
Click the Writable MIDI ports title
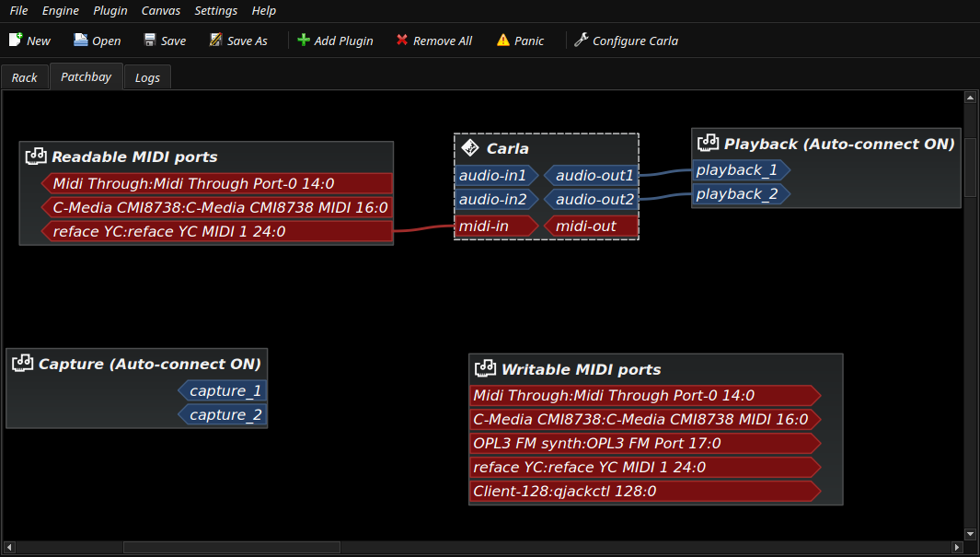click(x=582, y=369)
